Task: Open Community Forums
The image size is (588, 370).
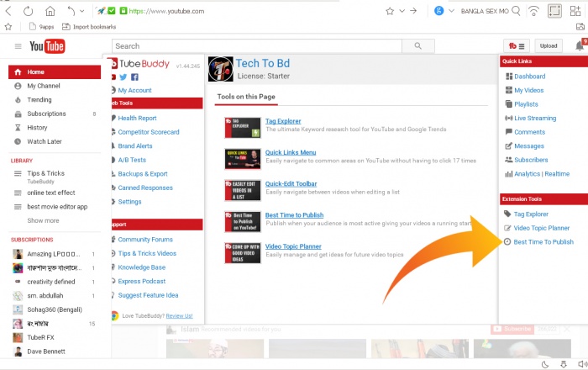Action: click(145, 240)
